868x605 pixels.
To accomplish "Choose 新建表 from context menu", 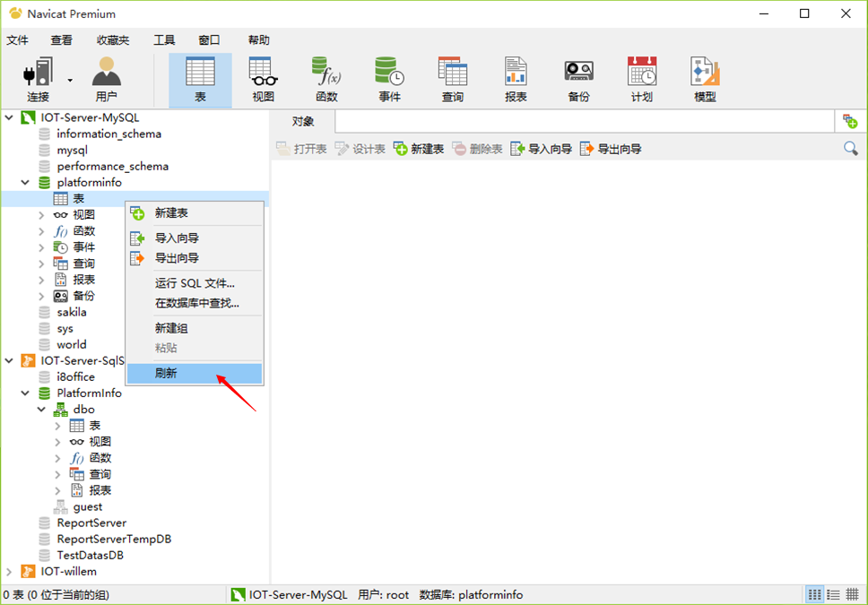I will click(195, 213).
